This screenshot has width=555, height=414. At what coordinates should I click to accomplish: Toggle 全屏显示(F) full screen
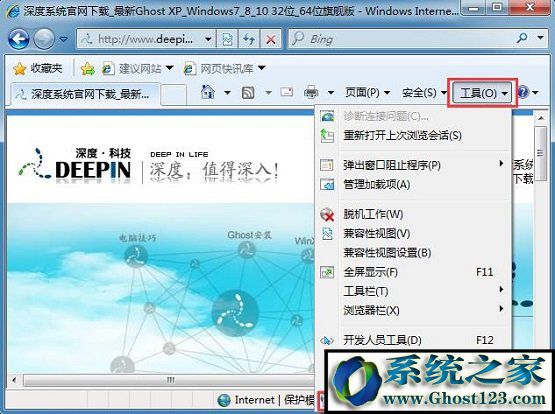tap(413, 272)
